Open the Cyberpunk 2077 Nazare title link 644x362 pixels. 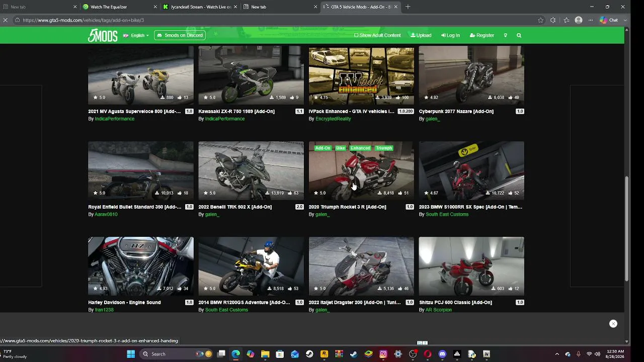[x=456, y=112]
